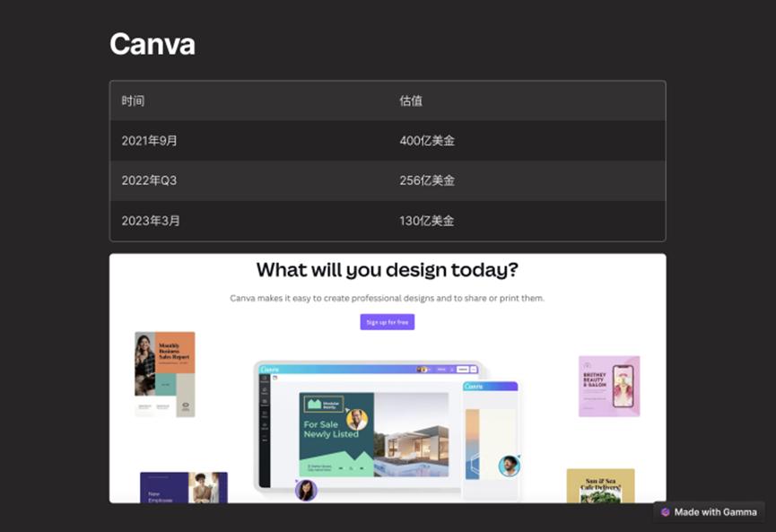Click the Sign up for free button
This screenshot has height=532, width=776.
(x=387, y=322)
